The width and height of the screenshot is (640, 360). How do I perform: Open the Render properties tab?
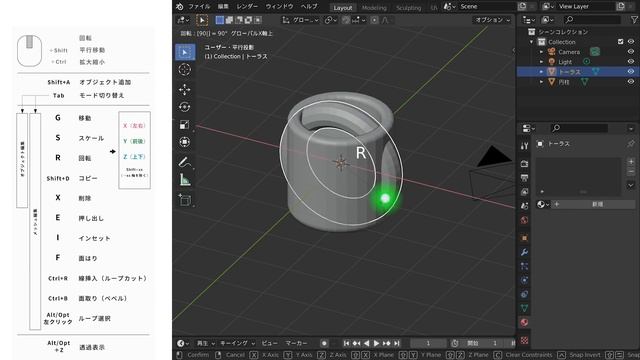524,164
